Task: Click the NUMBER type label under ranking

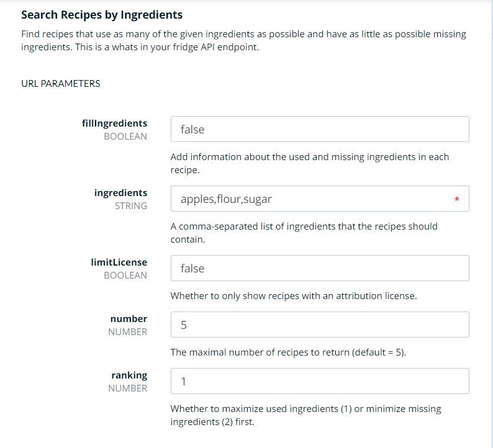Action: 128,388
